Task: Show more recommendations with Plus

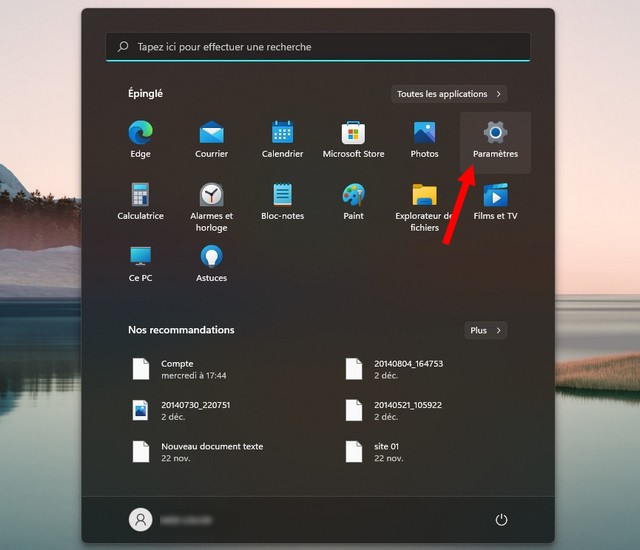Action: click(486, 330)
